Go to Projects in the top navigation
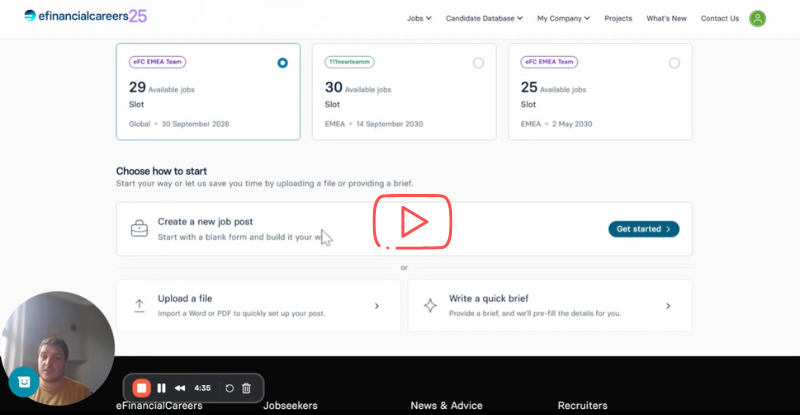 [x=618, y=18]
